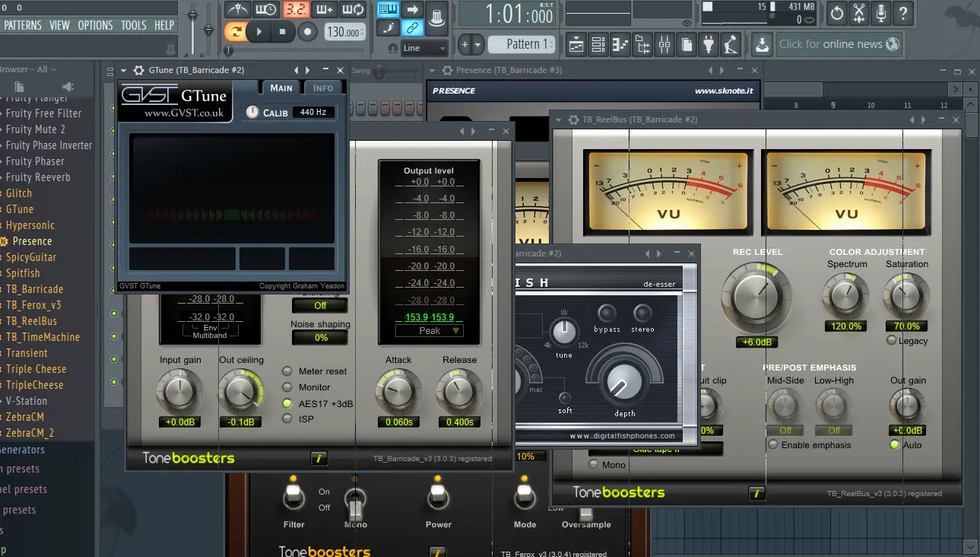Toggle Spitfish soft button
This screenshot has width=980, height=557.
tap(565, 398)
